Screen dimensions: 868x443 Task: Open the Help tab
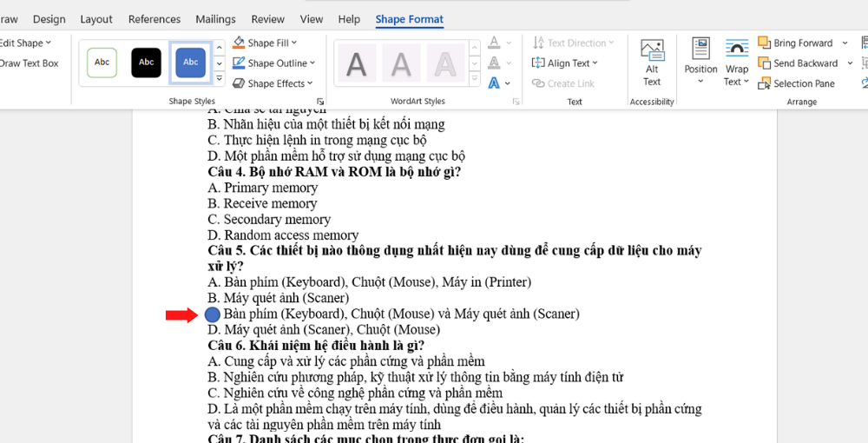coord(349,19)
